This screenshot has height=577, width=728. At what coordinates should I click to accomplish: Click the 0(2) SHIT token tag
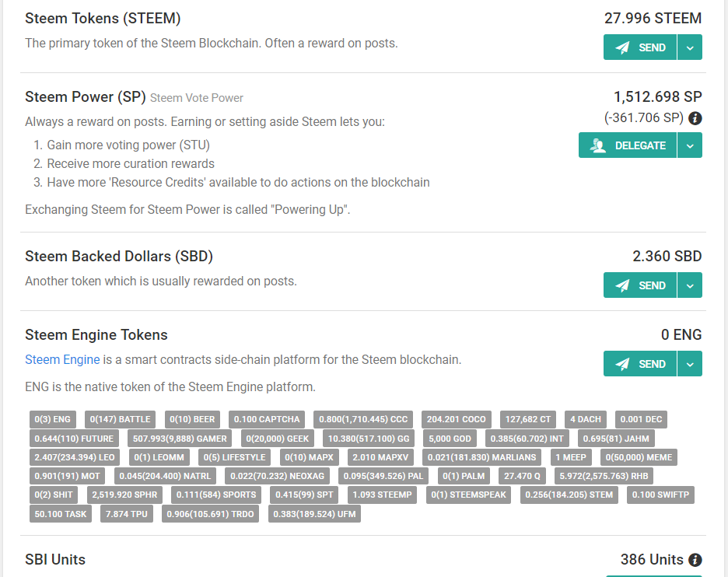(54, 495)
